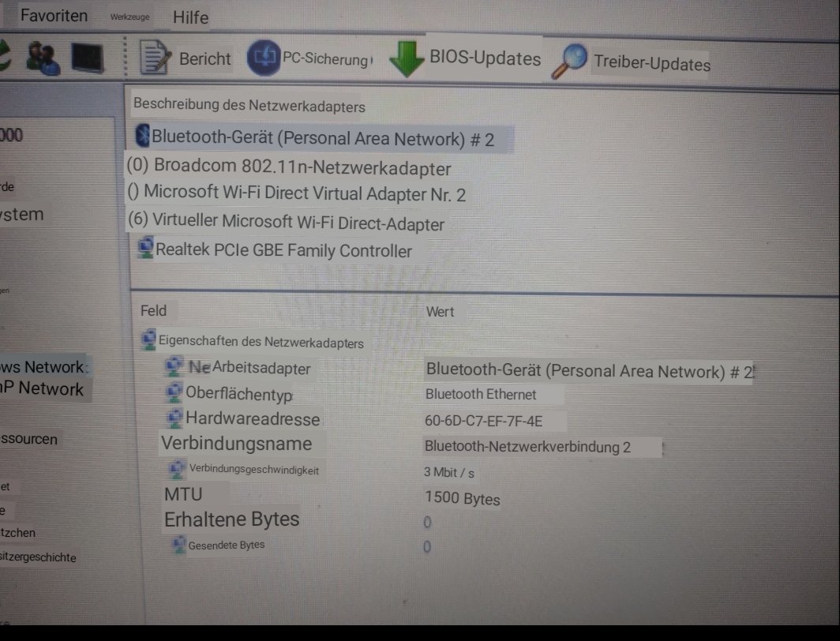Click the green BIOS-Updates arrow icon

point(407,58)
